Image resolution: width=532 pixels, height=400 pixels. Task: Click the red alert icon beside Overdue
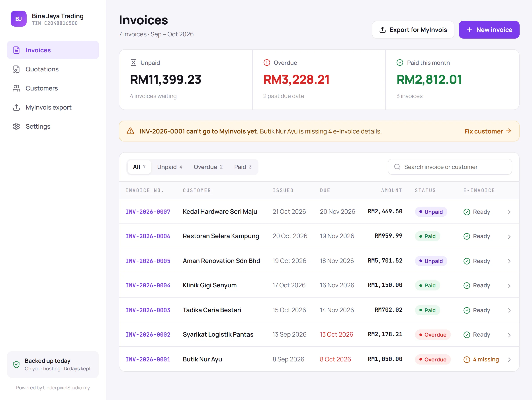tap(267, 63)
